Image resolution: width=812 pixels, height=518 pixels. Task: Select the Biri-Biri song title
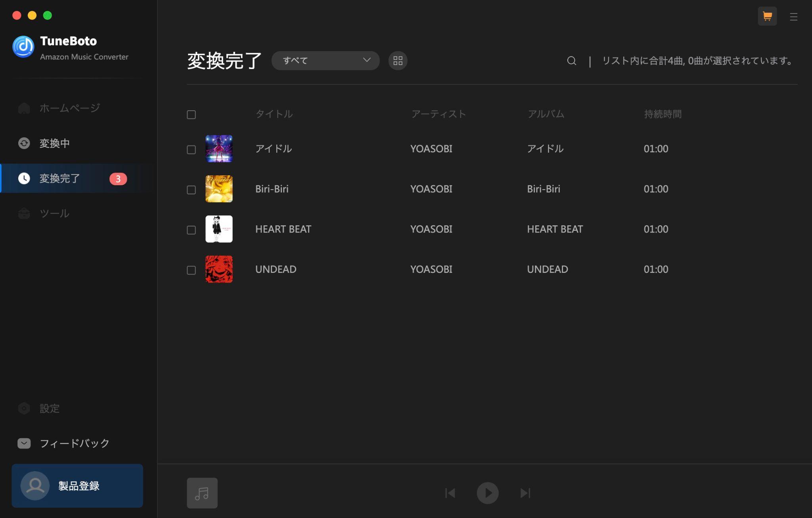click(x=272, y=189)
